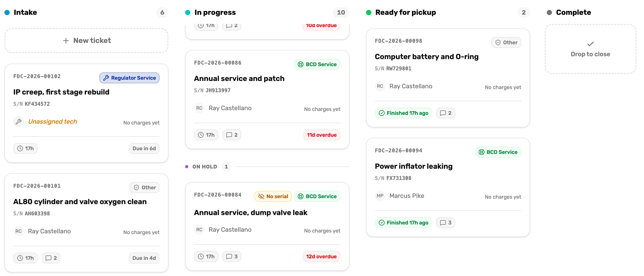The image size is (644, 276).
Task: Click the 12d overdue badge
Action: point(321,256)
